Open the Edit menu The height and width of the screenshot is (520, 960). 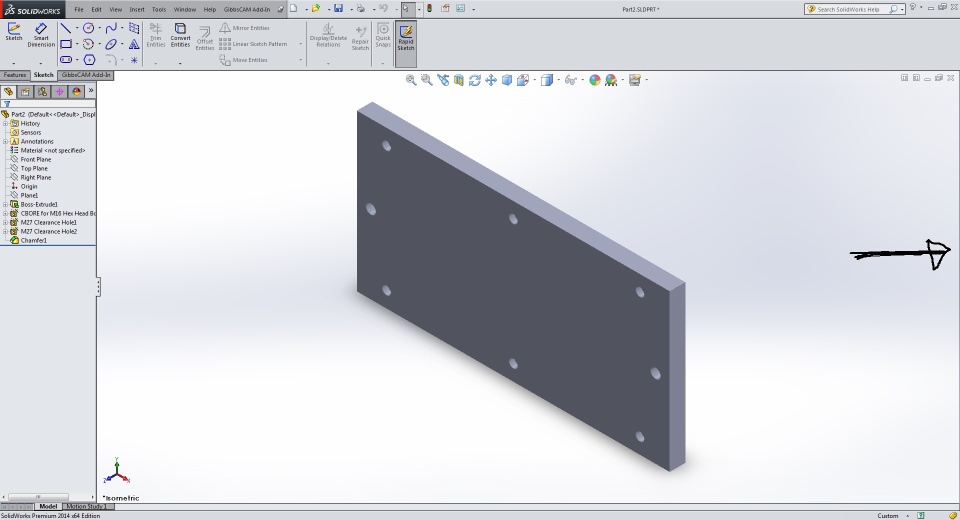tap(97, 9)
